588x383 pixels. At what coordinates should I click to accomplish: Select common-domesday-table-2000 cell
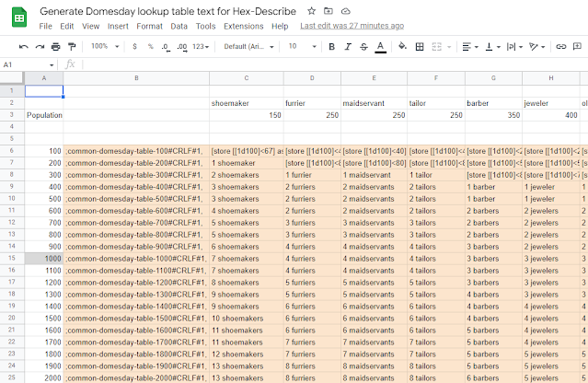[x=136, y=377]
